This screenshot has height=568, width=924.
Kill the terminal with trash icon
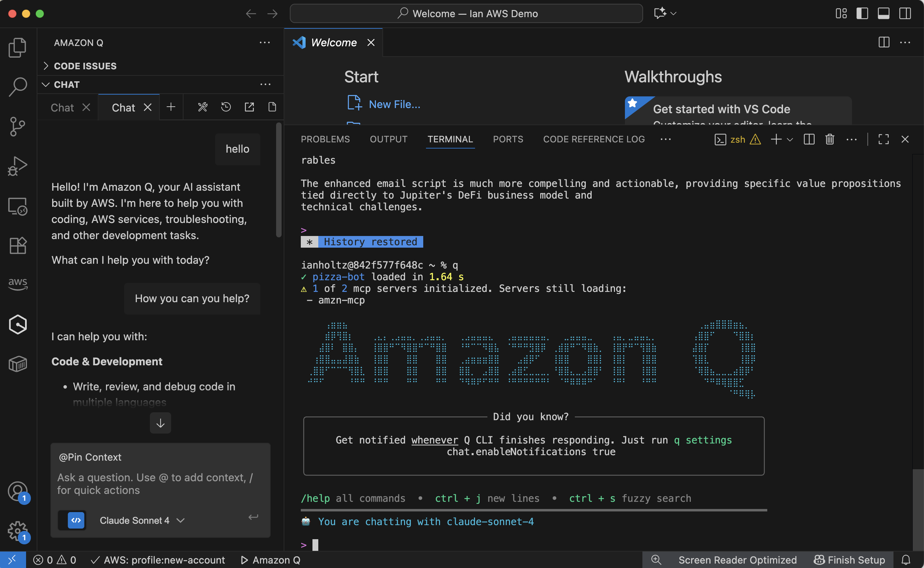coord(830,139)
